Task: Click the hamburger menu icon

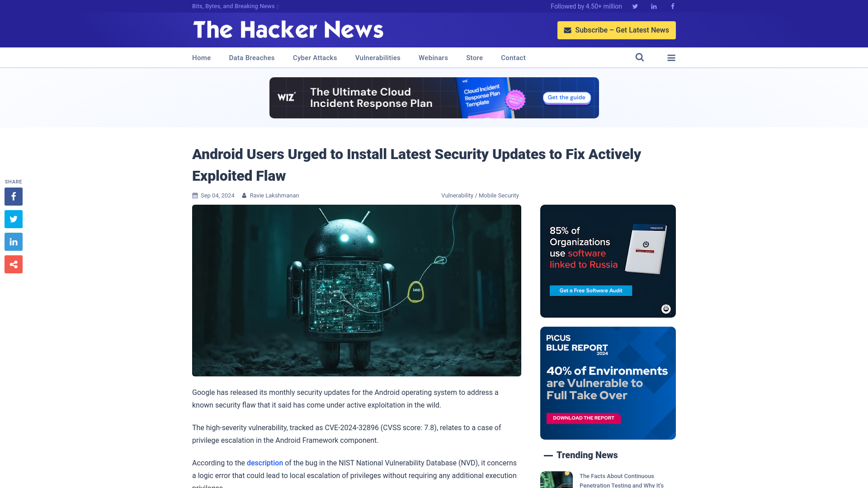Action: pyautogui.click(x=671, y=57)
